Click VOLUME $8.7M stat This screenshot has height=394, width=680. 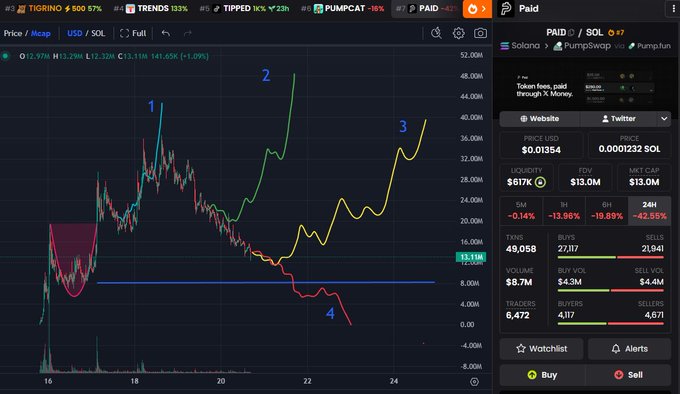[x=519, y=277]
